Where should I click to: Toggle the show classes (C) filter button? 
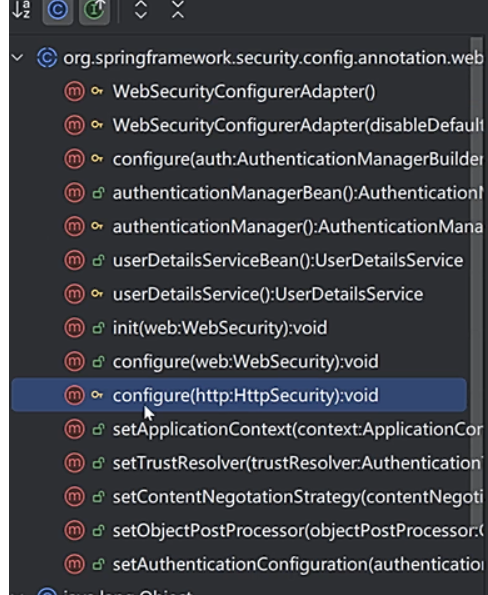click(58, 10)
